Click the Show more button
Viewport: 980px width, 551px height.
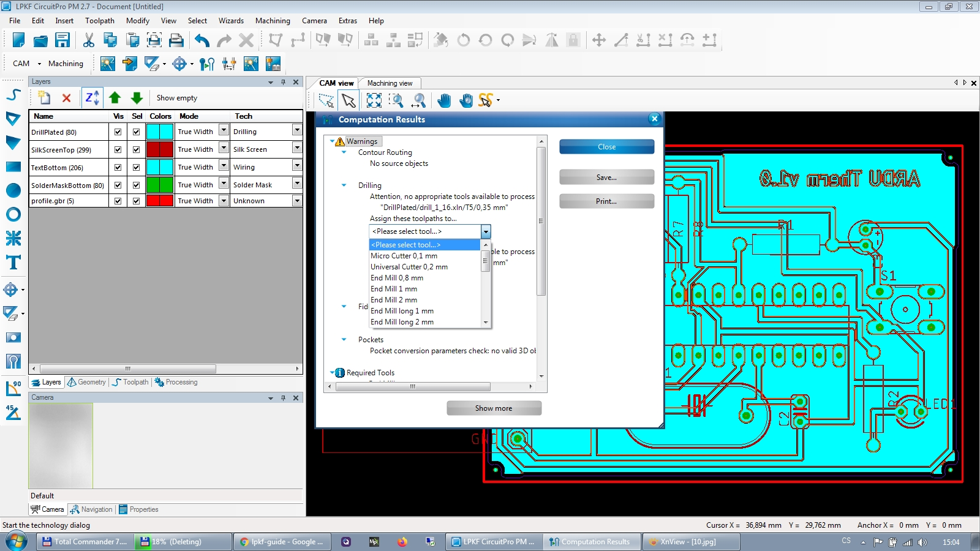[494, 408]
